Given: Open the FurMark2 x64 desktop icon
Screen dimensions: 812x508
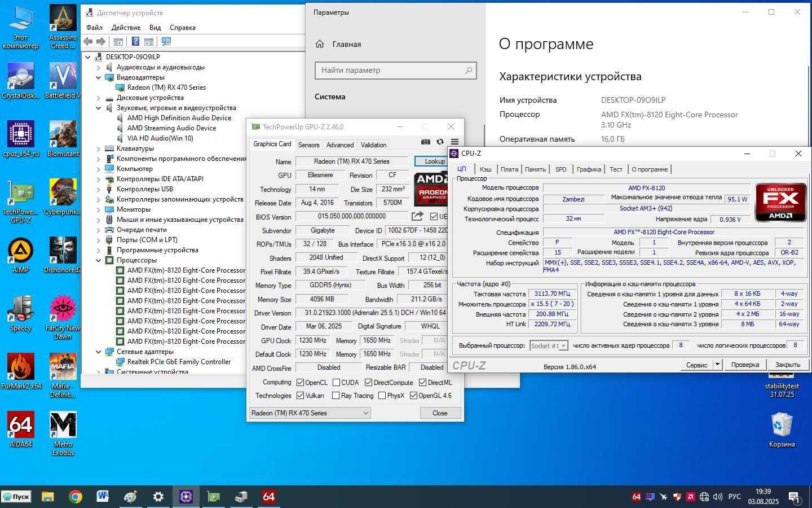Looking at the screenshot, I should [21, 371].
